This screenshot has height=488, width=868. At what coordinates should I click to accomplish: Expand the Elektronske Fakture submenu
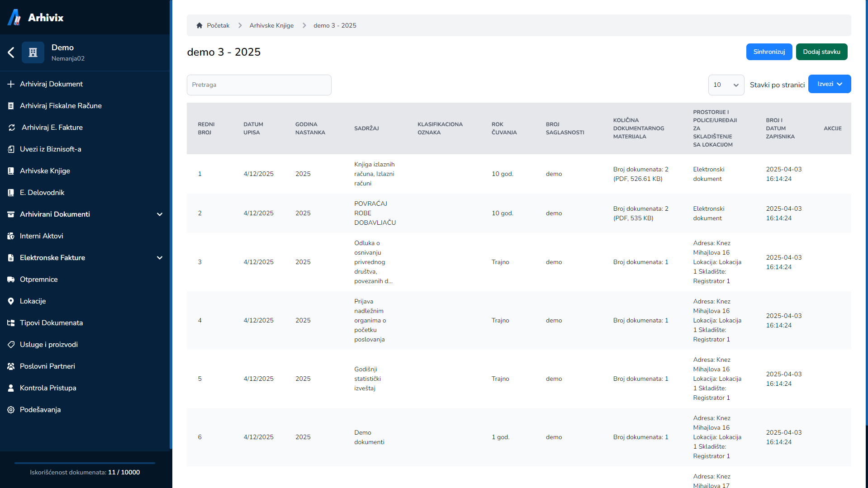point(159,258)
